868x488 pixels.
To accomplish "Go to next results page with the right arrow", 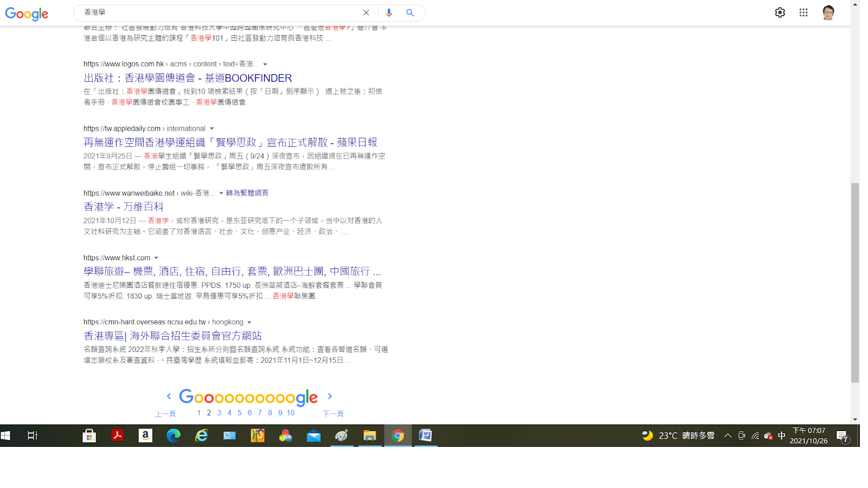I will 330,396.
